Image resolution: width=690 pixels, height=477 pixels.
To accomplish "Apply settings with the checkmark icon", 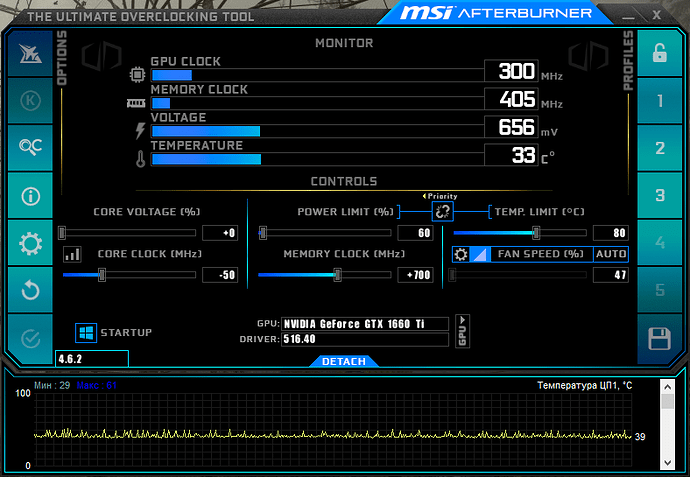I will click(x=30, y=338).
